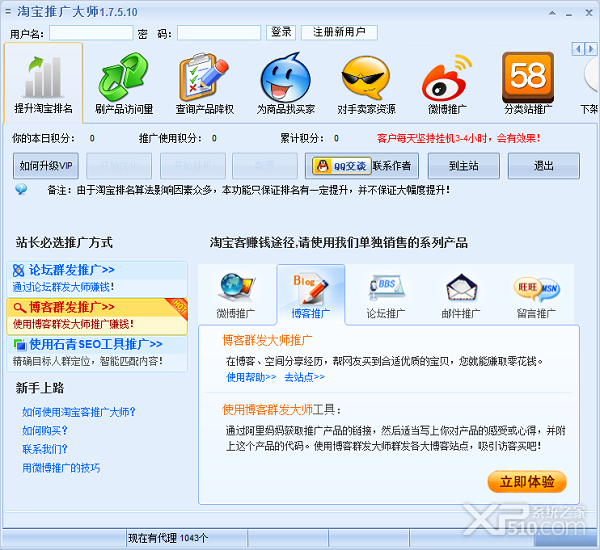Click the QQ交谈 chat badge

(x=342, y=166)
